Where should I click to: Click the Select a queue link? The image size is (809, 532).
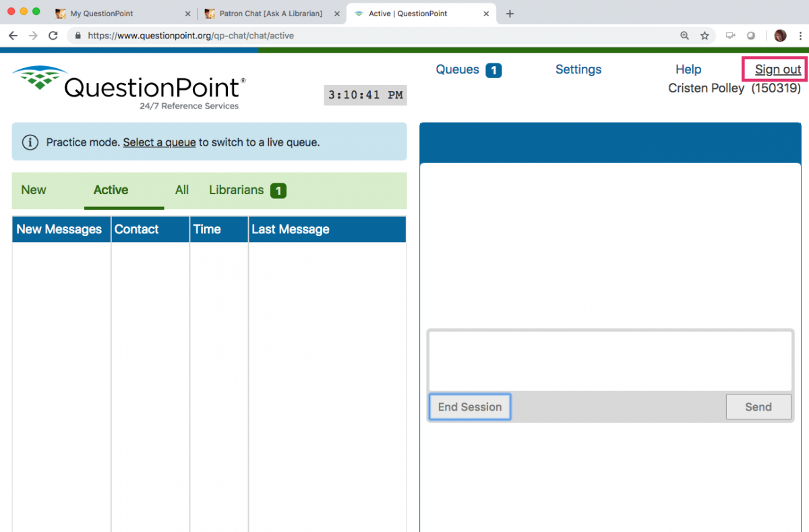pyautogui.click(x=159, y=142)
